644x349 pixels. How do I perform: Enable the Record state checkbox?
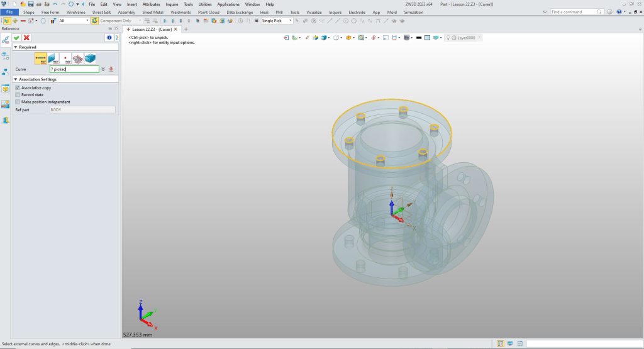[18, 95]
